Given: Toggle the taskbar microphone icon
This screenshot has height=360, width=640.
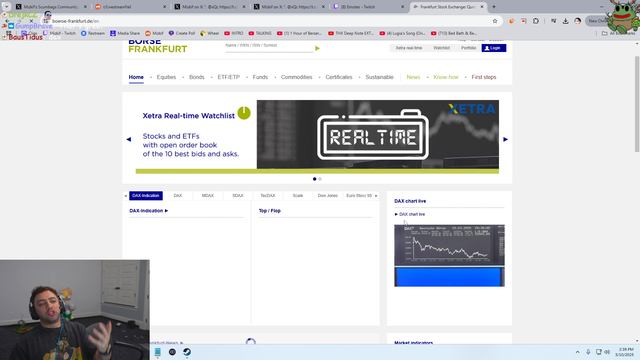Looking at the screenshot, I should coord(588,352).
